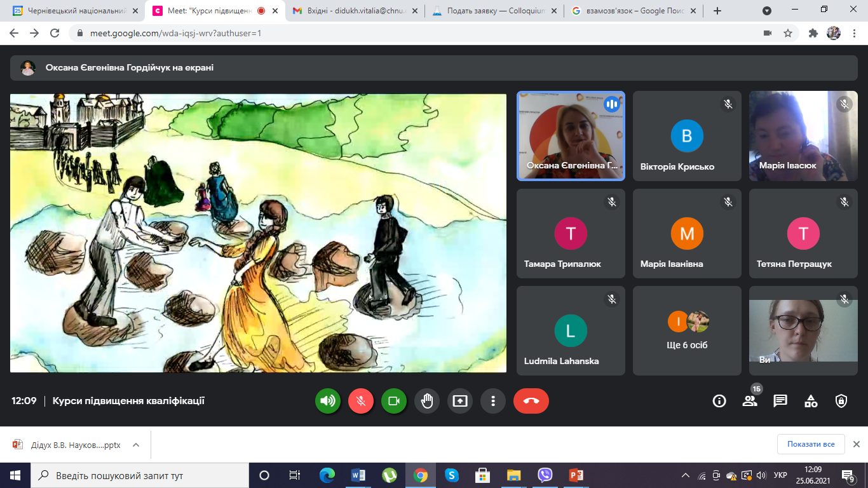Close the Подать заявку — Colloquium tab
Viewport: 868px width, 488px height.
(x=553, y=11)
